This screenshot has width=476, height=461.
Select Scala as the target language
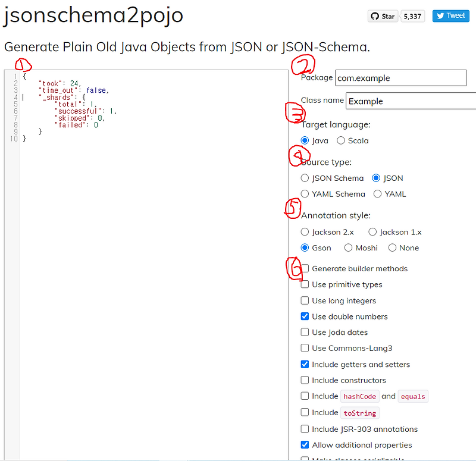coord(342,140)
